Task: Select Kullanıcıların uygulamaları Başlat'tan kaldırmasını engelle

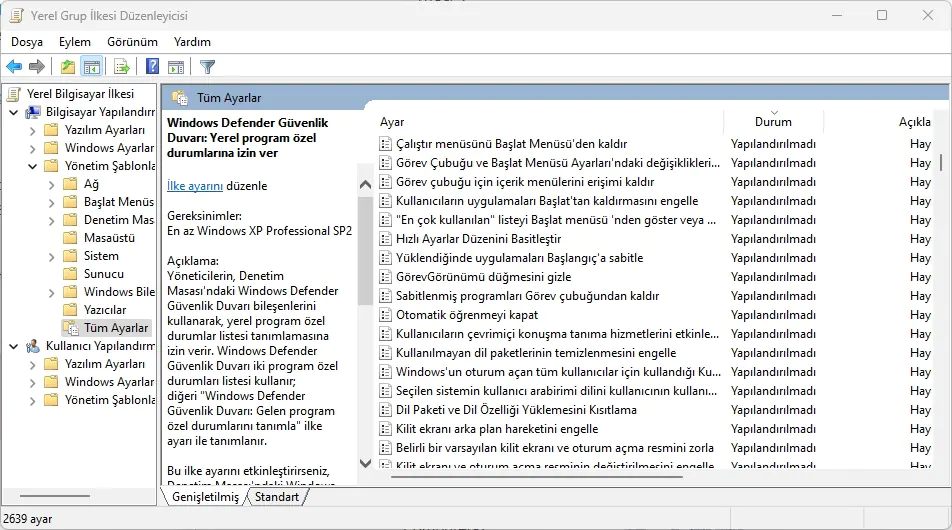Action: [x=547, y=201]
